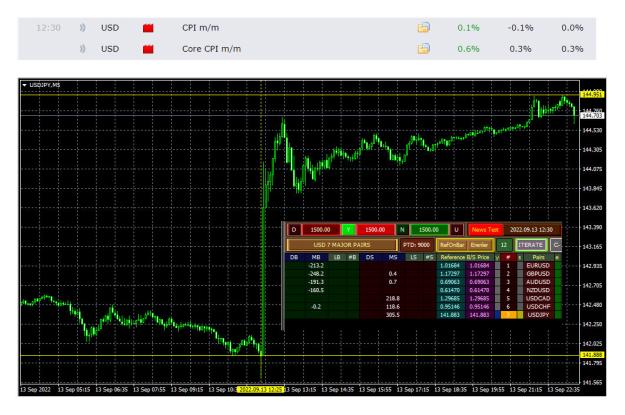Click the Pairs column header
Screen dimensions: 625x415
(x=539, y=257)
